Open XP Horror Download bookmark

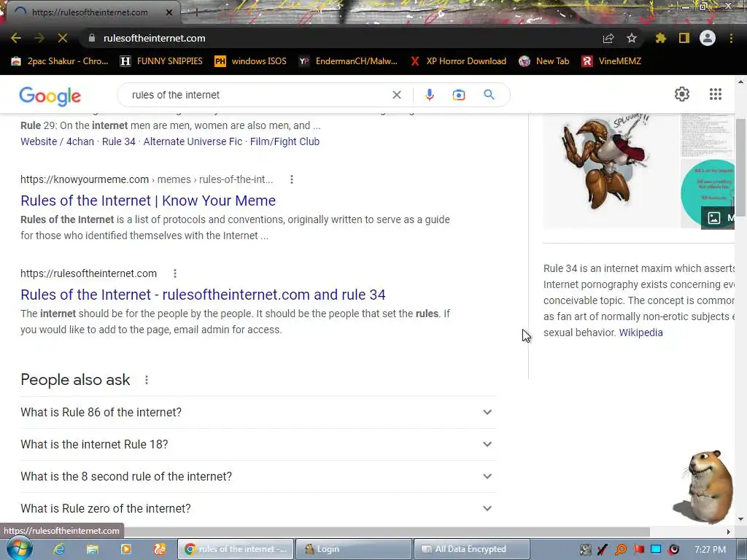click(x=458, y=61)
